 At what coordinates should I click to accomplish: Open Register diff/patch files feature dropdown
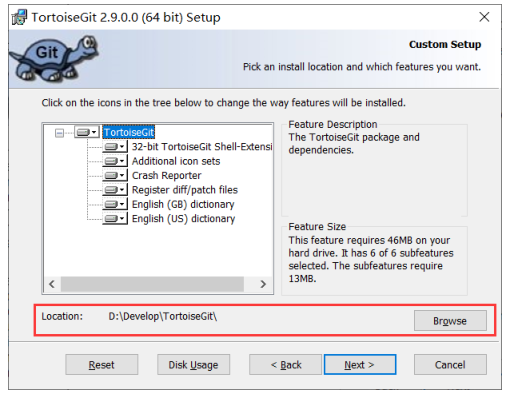click(x=115, y=190)
